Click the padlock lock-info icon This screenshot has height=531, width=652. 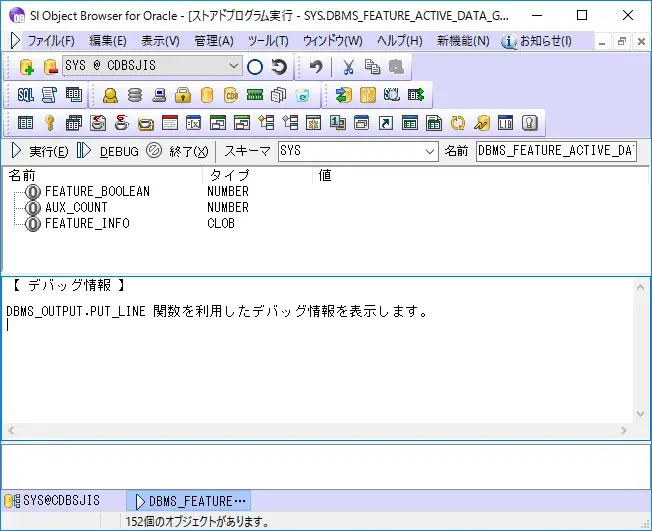[183, 95]
